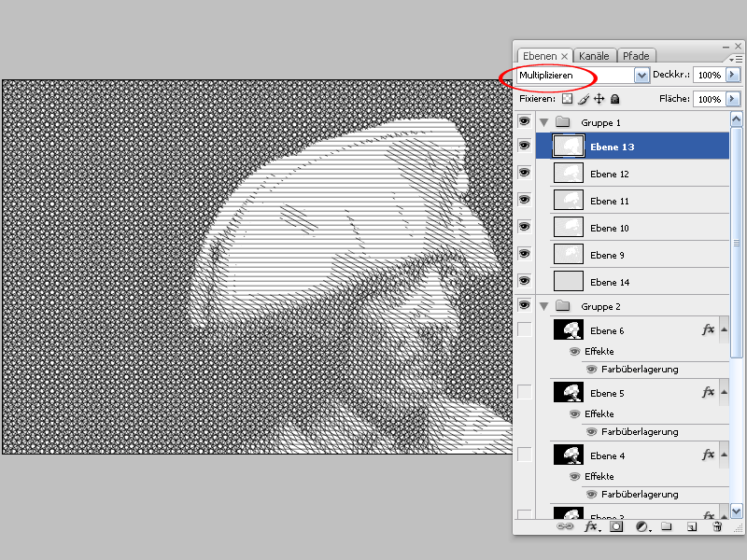Click Ebene 4 layer thumbnail
This screenshot has height=560, width=747.
(569, 455)
